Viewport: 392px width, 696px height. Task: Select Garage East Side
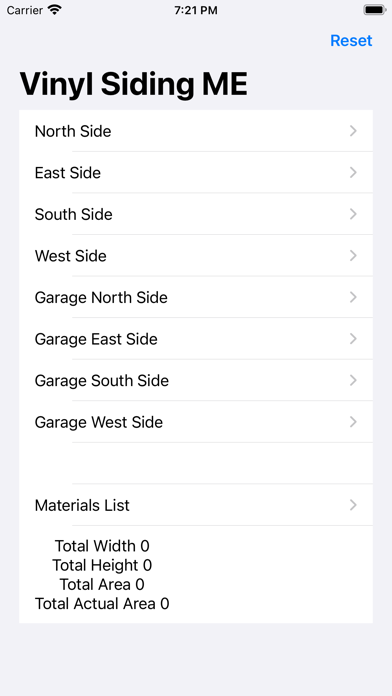click(196, 339)
